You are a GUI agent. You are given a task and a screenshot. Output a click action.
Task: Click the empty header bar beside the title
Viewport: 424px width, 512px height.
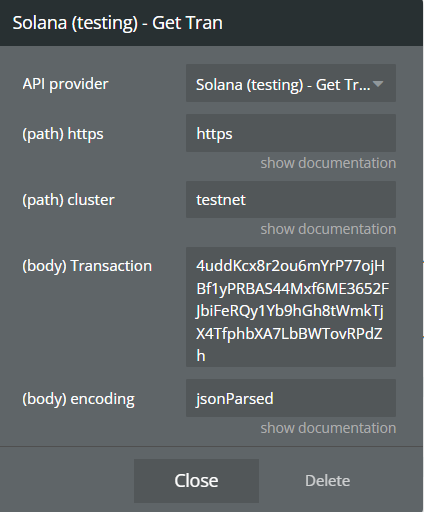tap(320, 23)
